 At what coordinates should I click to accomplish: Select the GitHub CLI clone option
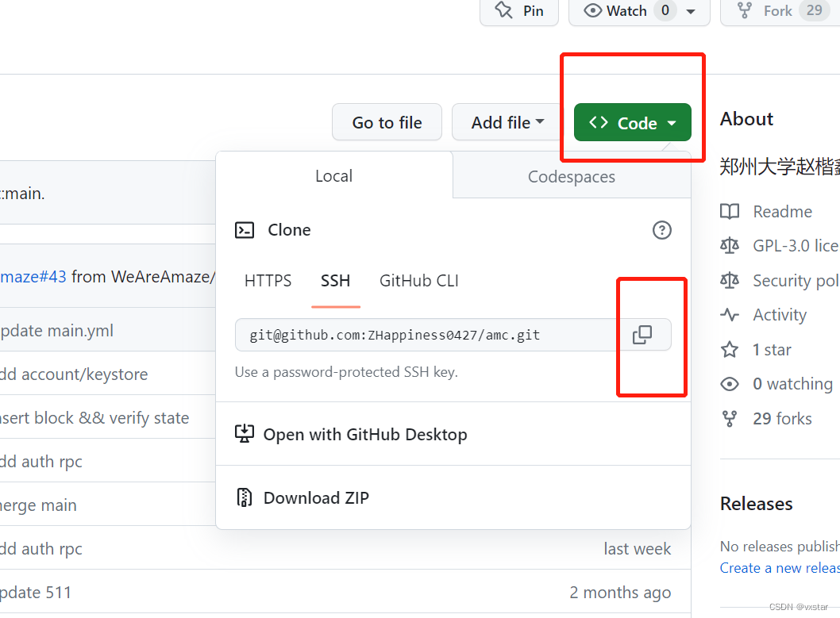click(419, 280)
